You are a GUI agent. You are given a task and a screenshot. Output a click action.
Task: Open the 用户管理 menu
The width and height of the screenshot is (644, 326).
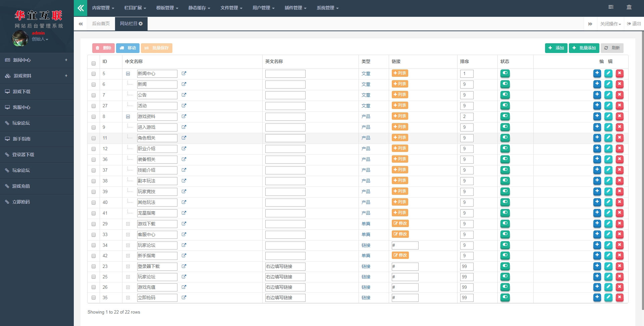point(263,8)
